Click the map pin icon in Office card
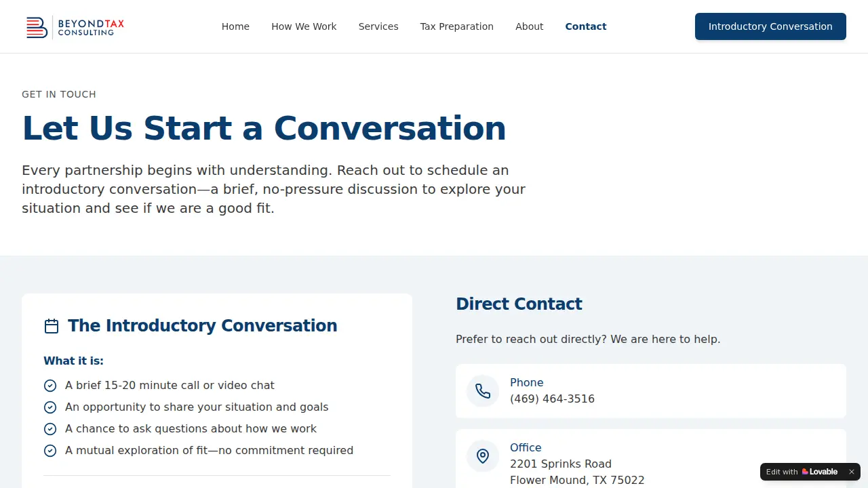This screenshot has width=868, height=488. [483, 456]
